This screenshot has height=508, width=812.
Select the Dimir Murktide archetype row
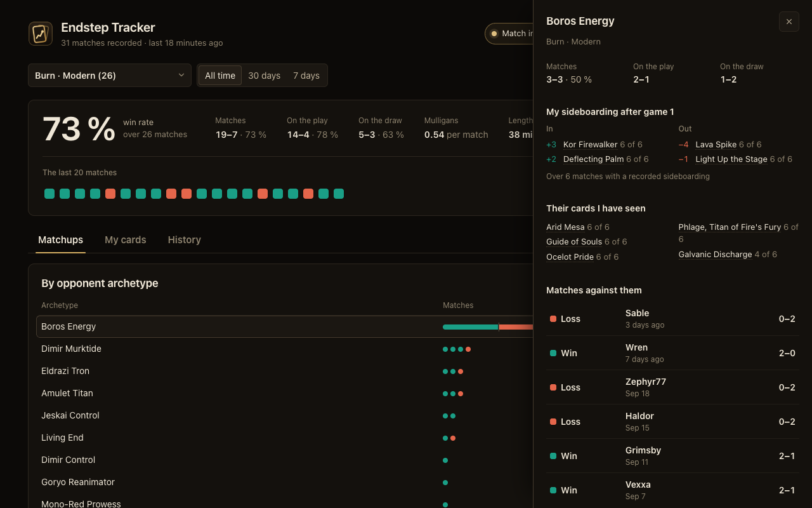pyautogui.click(x=285, y=349)
